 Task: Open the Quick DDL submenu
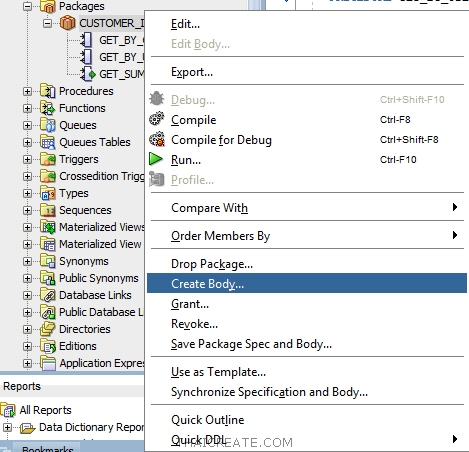click(x=307, y=440)
